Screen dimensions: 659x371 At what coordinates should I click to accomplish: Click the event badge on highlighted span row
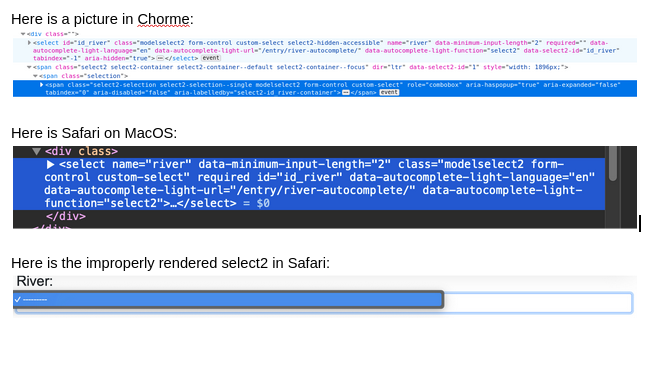click(x=389, y=92)
